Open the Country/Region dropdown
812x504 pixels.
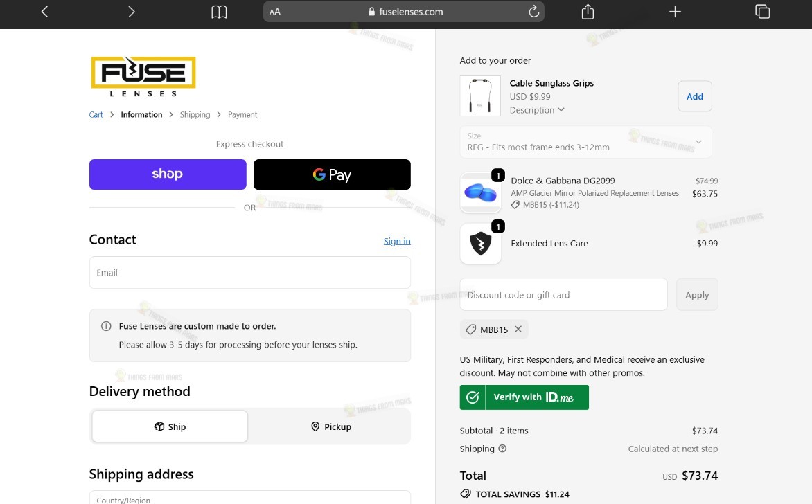[249, 498]
